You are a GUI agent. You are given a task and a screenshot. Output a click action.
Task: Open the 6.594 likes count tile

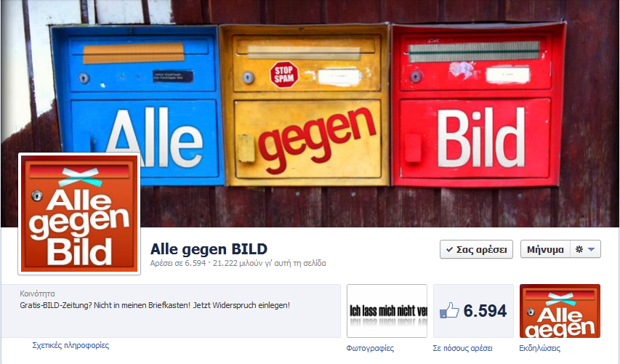click(x=473, y=311)
